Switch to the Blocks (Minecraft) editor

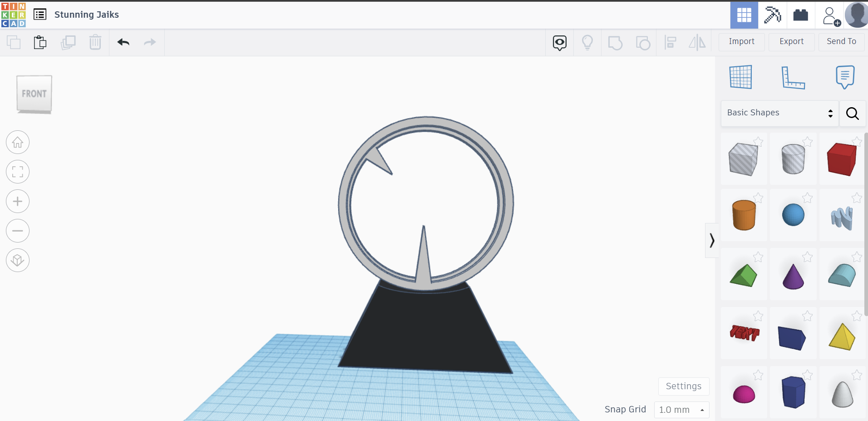(773, 15)
